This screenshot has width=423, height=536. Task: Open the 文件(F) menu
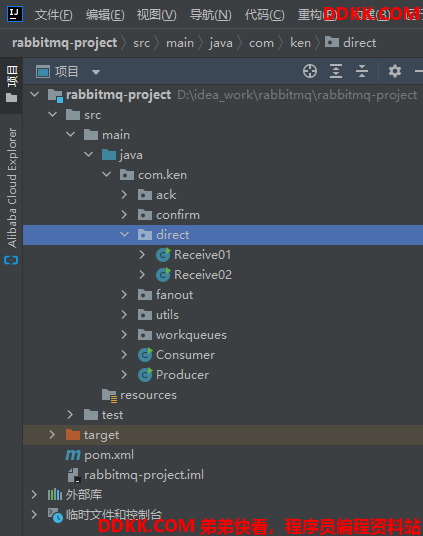pos(53,15)
